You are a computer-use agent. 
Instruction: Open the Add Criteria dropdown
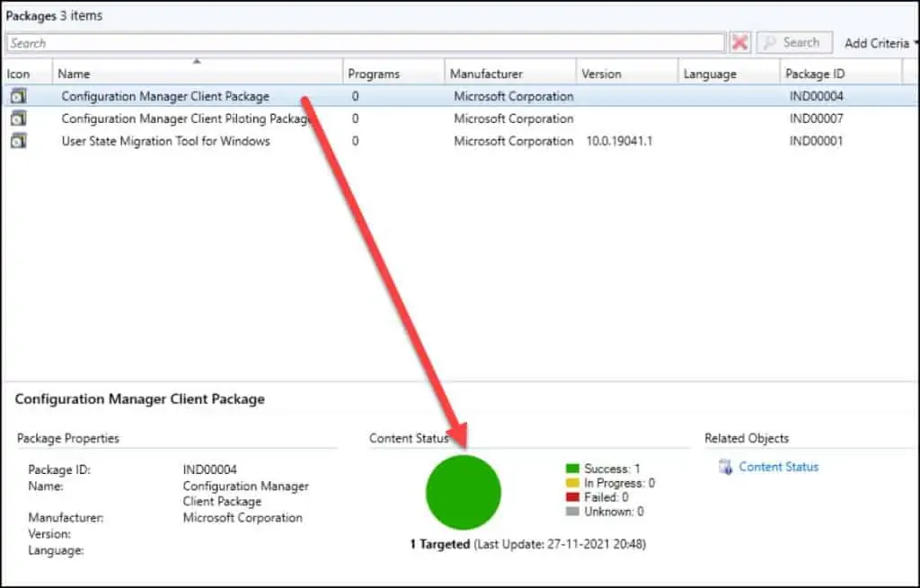tap(880, 43)
